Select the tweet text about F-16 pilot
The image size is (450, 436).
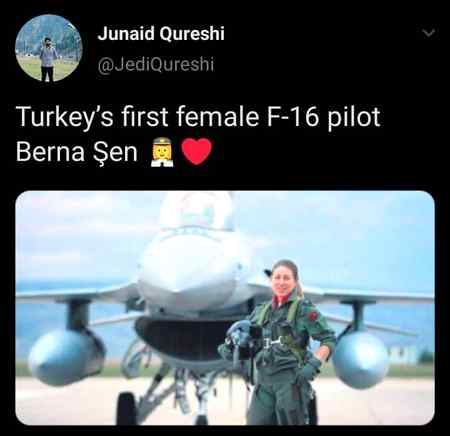coord(198,134)
